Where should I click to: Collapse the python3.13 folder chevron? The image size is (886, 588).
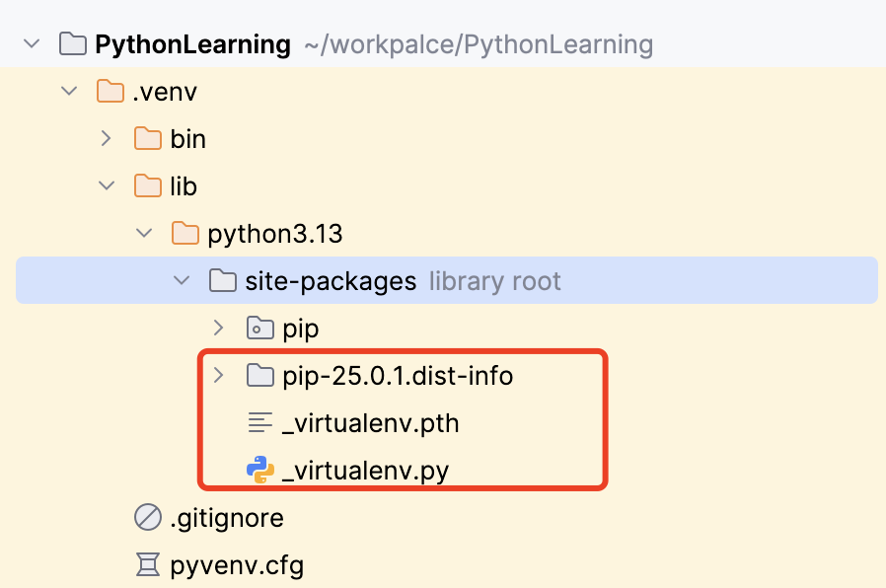[144, 233]
